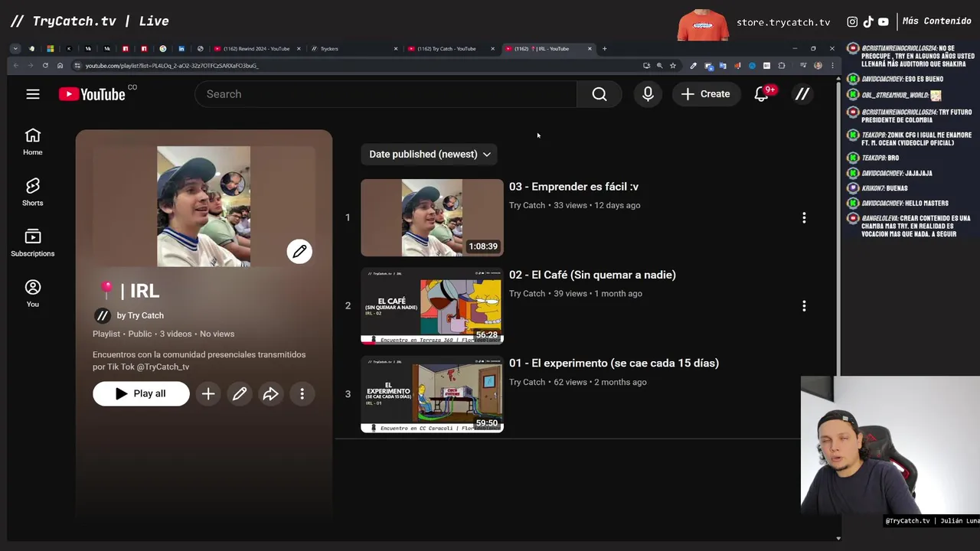Click the Play all button

pyautogui.click(x=141, y=393)
